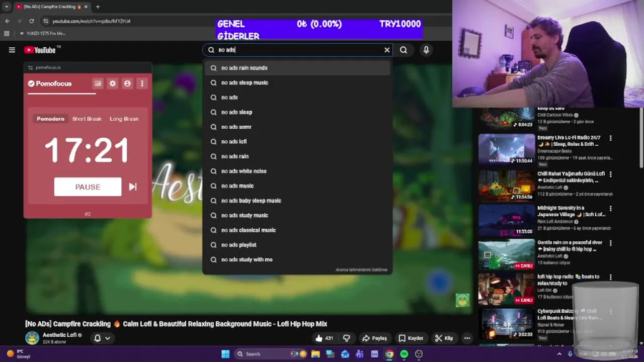
Task: Open the Aesthetic Lofi channel name
Action: tap(59, 335)
